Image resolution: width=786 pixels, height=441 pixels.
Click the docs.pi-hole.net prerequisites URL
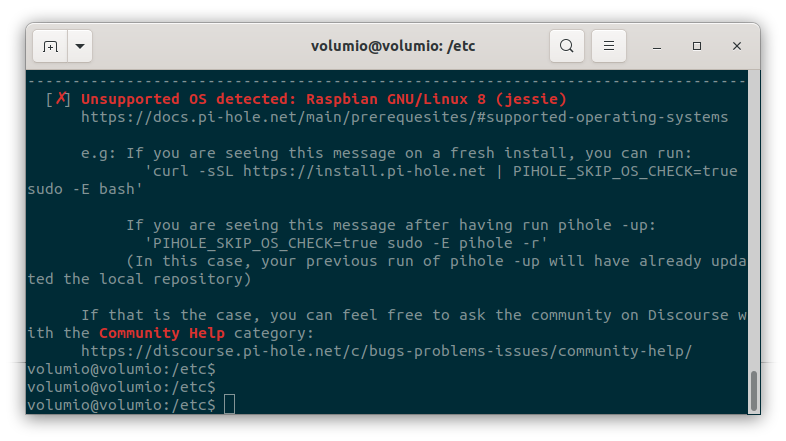click(405, 117)
